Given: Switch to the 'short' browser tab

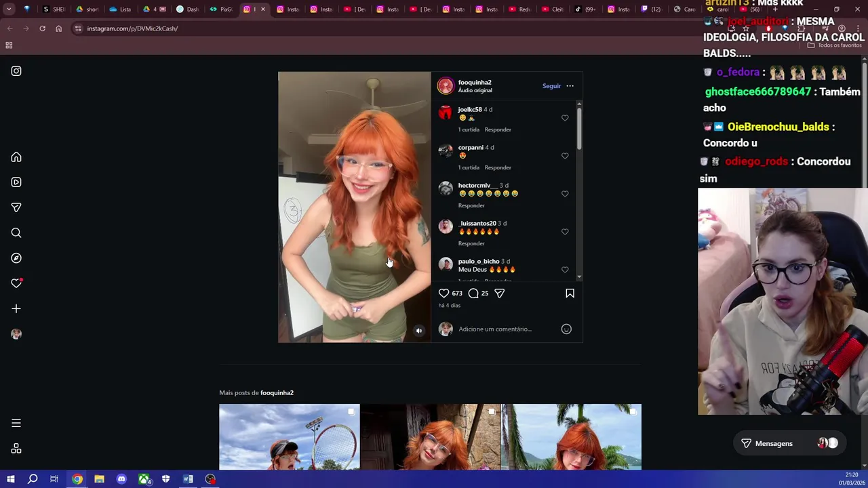Looking at the screenshot, I should 87,9.
